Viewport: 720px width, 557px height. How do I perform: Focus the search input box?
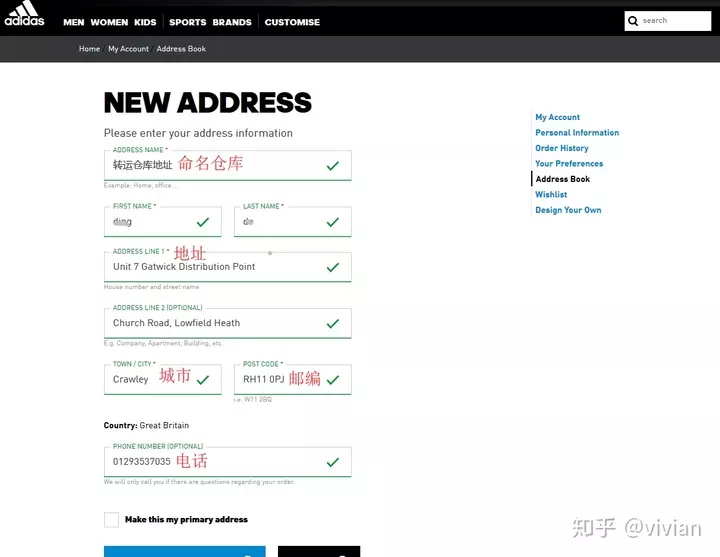pyautogui.click(x=668, y=21)
